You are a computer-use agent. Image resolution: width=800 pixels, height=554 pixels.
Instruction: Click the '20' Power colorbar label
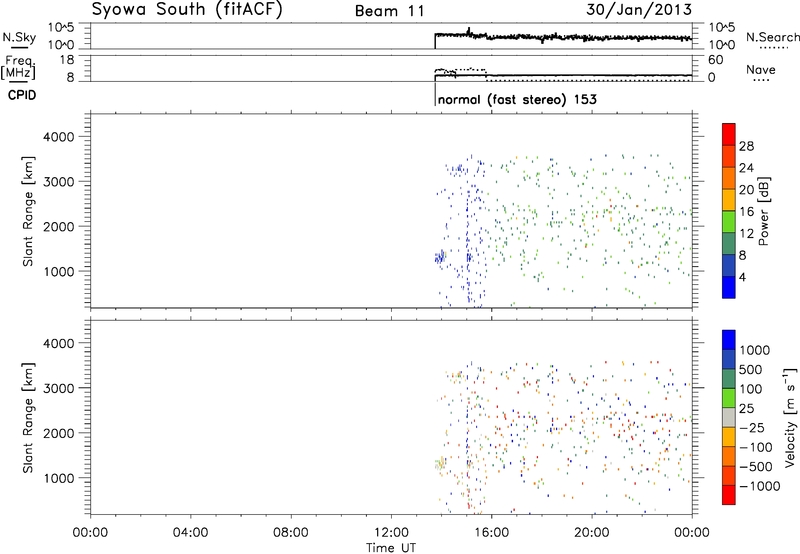point(746,190)
